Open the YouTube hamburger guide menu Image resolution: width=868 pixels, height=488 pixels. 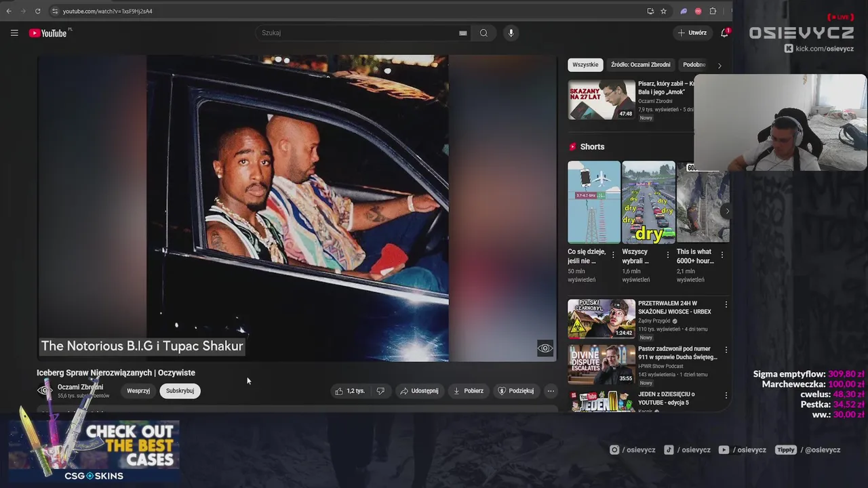(x=14, y=33)
